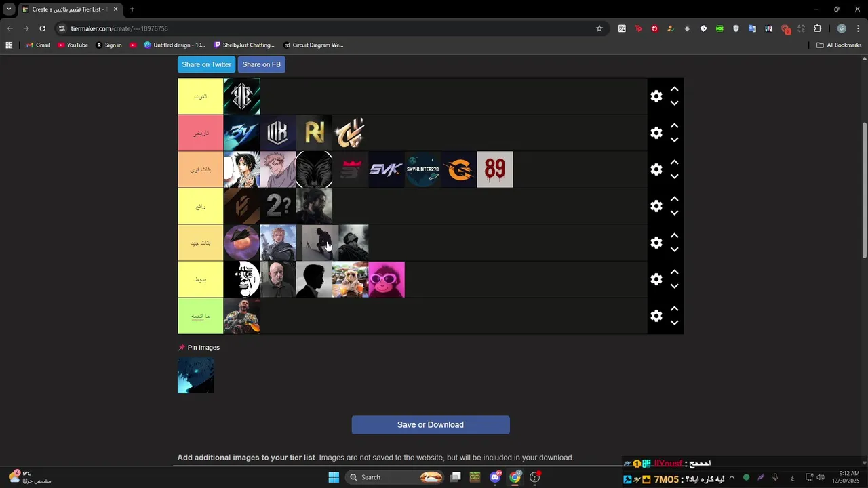Image resolution: width=868 pixels, height=488 pixels.
Task: Switch to the Create a Tier List tab
Action: point(71,9)
